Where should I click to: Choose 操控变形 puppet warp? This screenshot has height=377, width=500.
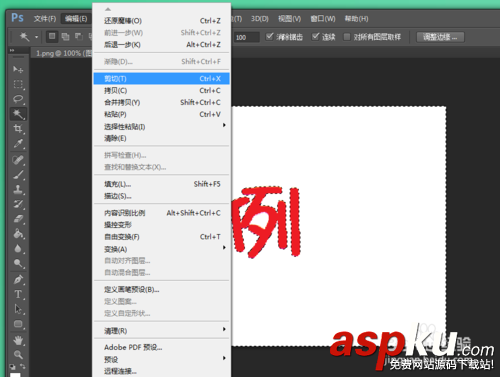point(161,225)
